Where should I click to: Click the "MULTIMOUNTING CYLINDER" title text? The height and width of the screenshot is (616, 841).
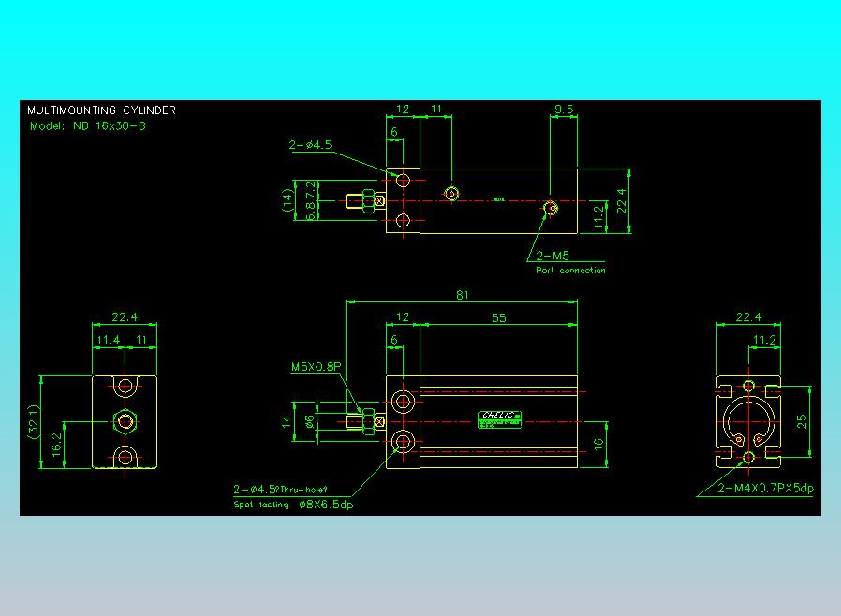[101, 110]
